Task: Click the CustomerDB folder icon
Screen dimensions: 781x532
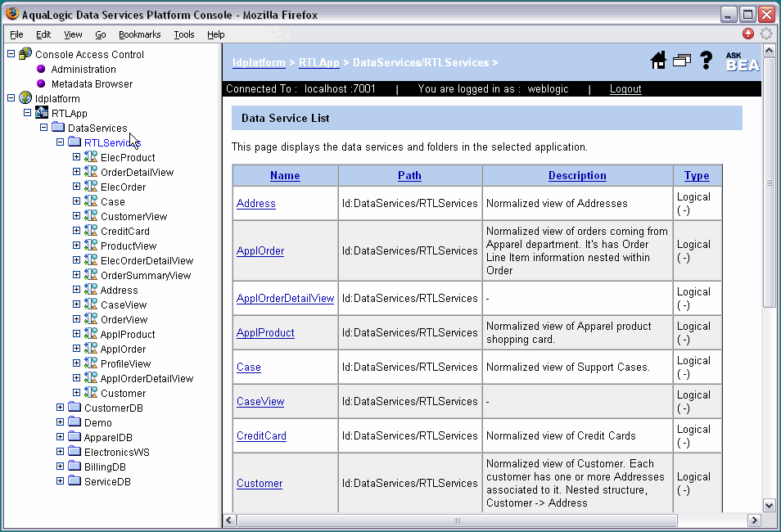Action: click(74, 407)
